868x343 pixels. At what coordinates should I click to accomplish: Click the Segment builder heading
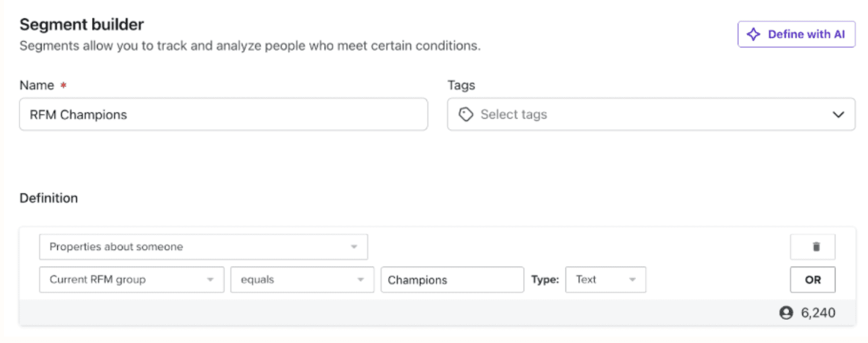click(82, 24)
